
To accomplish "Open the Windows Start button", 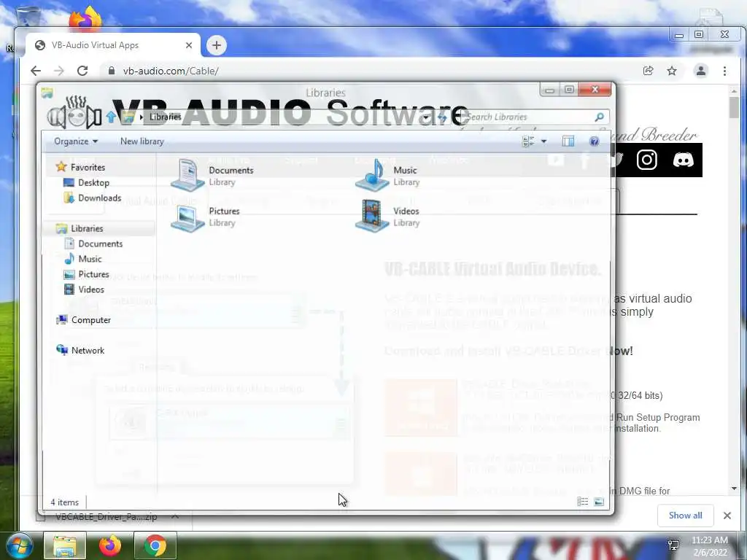I will click(x=20, y=545).
